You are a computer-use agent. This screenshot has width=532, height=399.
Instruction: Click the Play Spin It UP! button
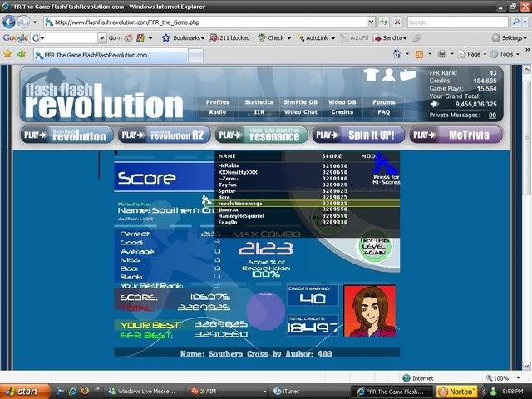(x=359, y=135)
